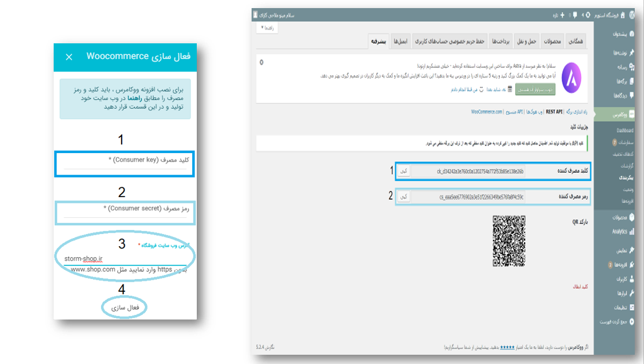Switch to the همگانی general tab

coord(575,41)
